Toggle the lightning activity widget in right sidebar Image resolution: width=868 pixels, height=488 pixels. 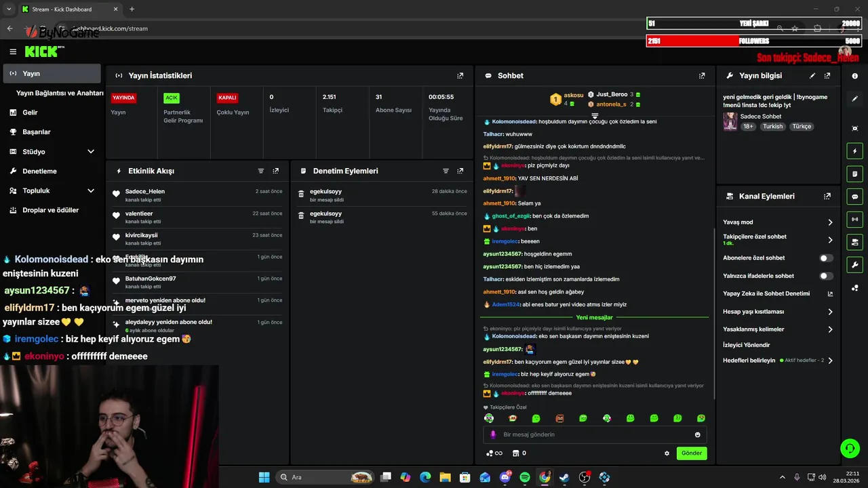pyautogui.click(x=855, y=151)
